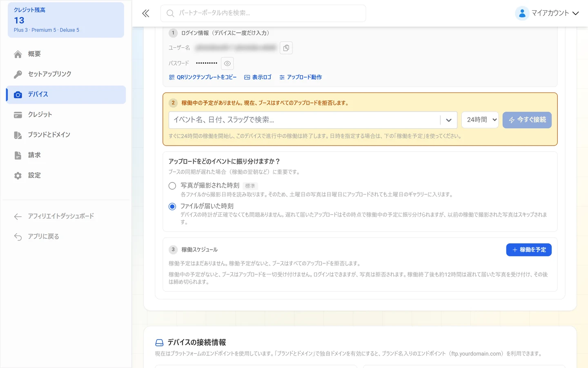588x368 pixels.
Task: Open 設定 sidebar item
Action: tap(66, 175)
